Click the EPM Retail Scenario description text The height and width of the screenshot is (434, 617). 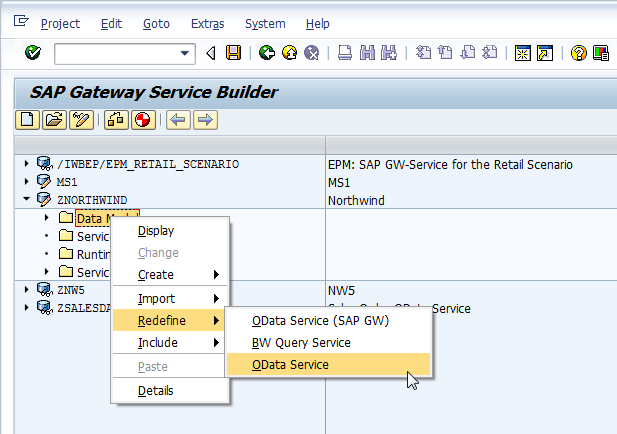(x=450, y=164)
